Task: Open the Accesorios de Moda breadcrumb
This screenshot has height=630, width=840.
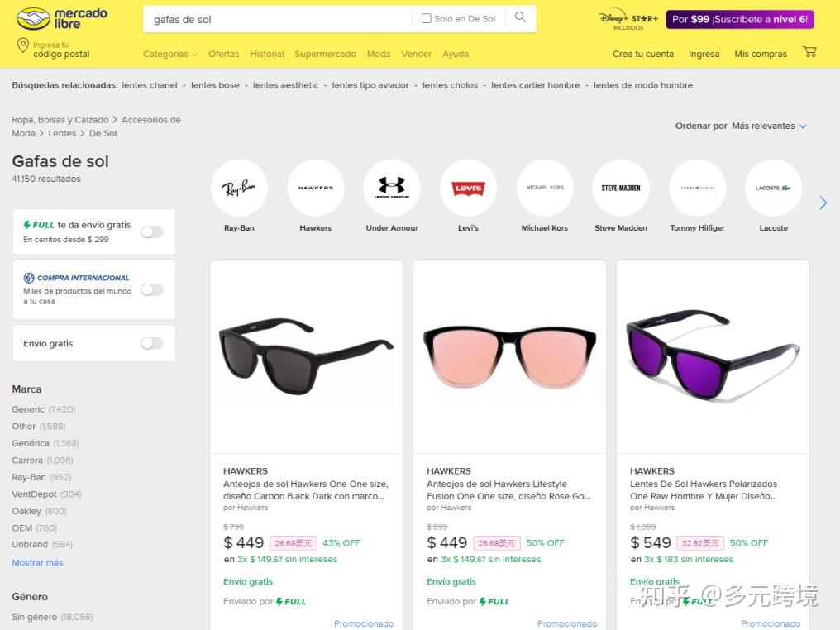Action: [151, 119]
